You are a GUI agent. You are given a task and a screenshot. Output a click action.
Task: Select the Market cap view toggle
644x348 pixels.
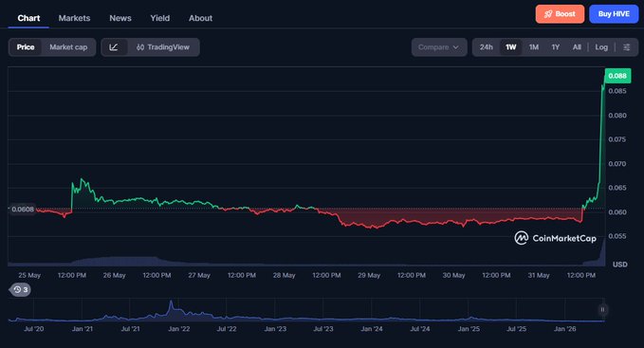coord(68,47)
